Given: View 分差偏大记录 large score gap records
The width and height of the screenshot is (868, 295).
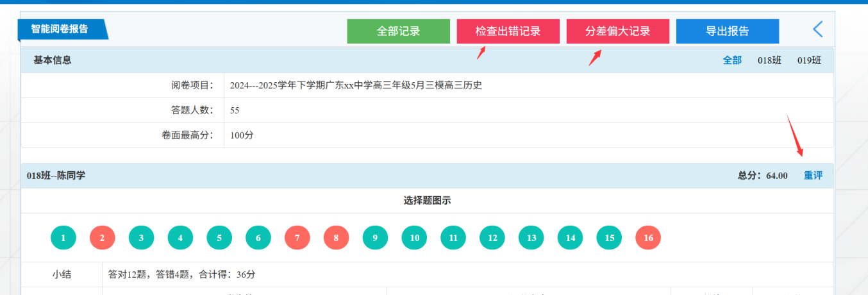Looking at the screenshot, I should click(617, 31).
